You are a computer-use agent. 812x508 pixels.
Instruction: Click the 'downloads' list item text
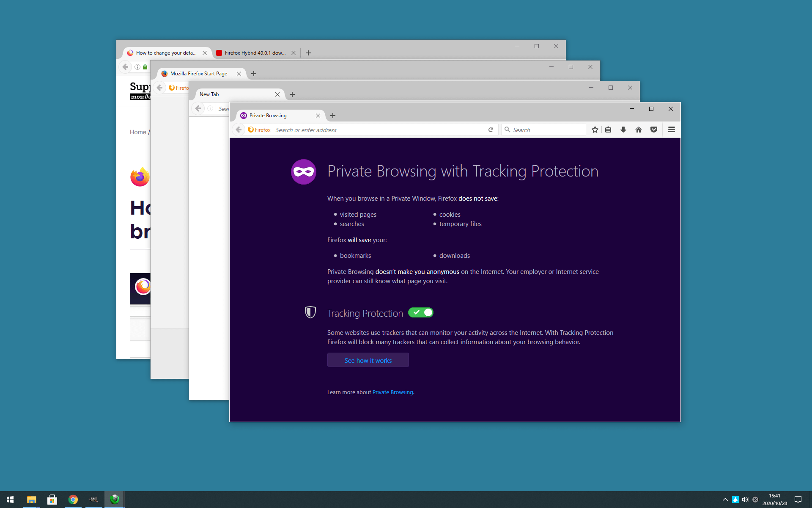click(x=455, y=256)
